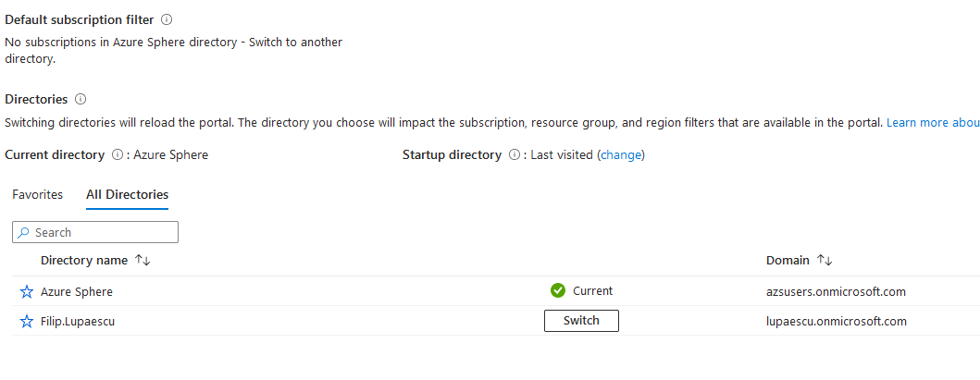
Task: Click Switch button for Filip.Lupaescu directory
Action: tap(581, 321)
